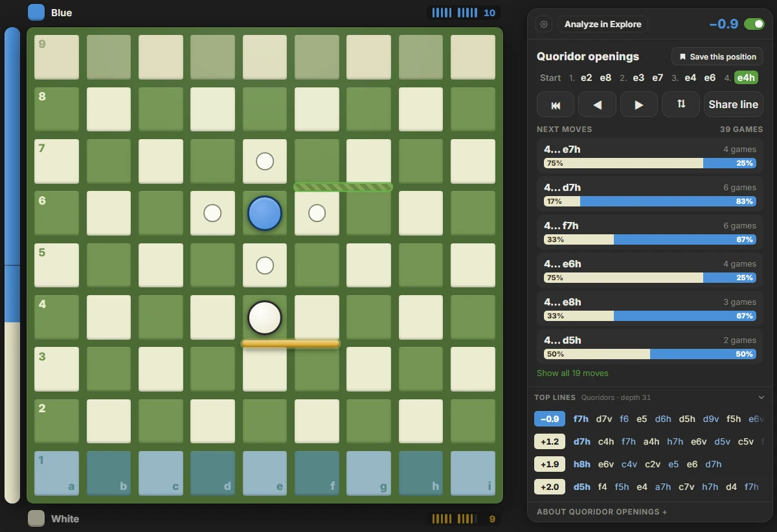Screen dimensions: 777x532
Task: Select move e8 in the move list
Action: [x=605, y=78]
